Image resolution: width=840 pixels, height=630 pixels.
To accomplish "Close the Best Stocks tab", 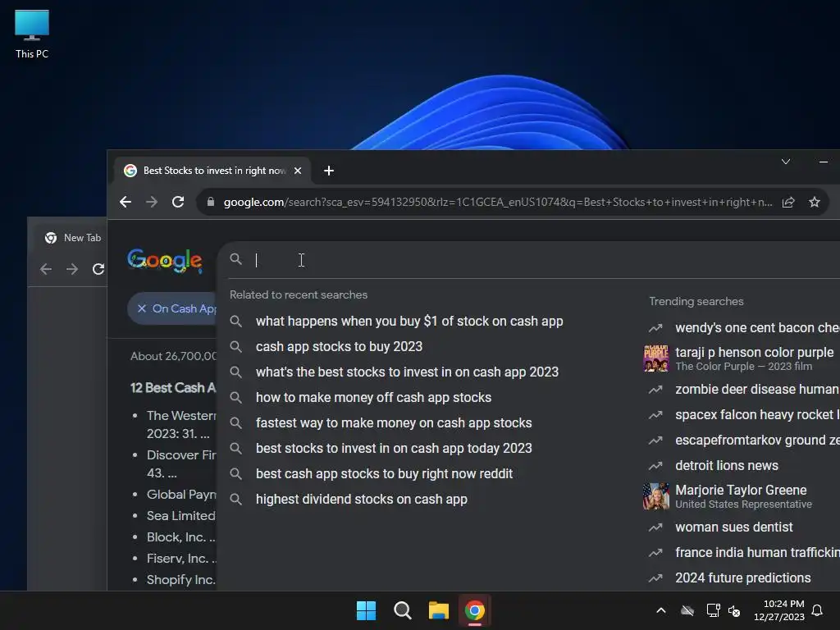I will (x=298, y=171).
